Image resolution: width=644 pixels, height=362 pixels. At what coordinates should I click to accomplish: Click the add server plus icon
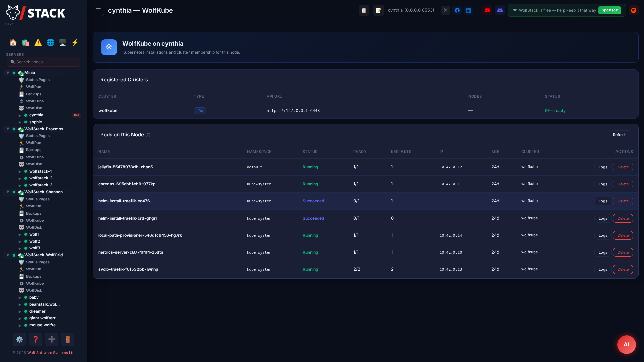click(52, 339)
